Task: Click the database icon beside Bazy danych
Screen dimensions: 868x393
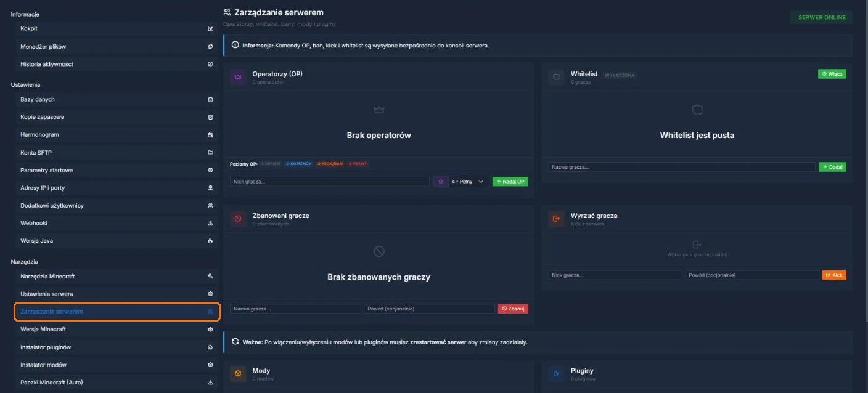Action: [x=210, y=99]
